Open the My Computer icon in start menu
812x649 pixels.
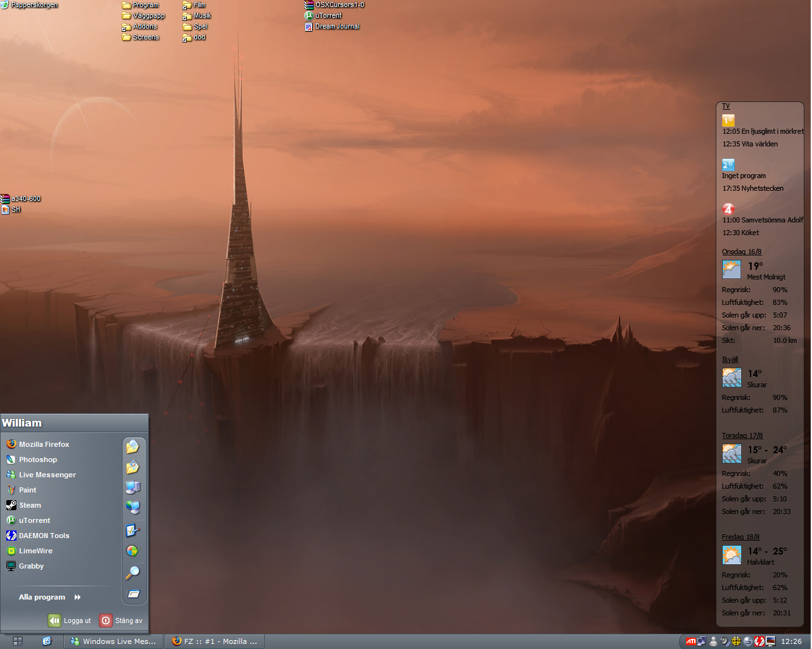pyautogui.click(x=132, y=487)
